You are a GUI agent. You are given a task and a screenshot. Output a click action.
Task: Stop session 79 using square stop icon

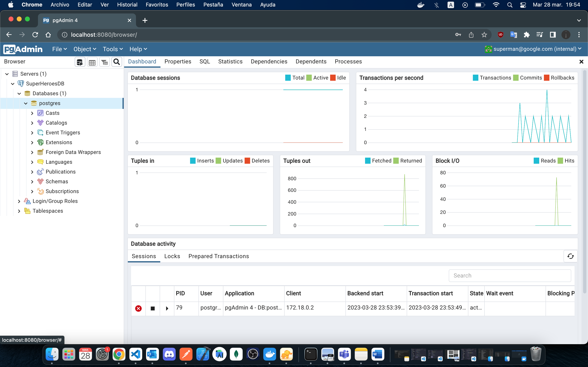pyautogui.click(x=153, y=308)
